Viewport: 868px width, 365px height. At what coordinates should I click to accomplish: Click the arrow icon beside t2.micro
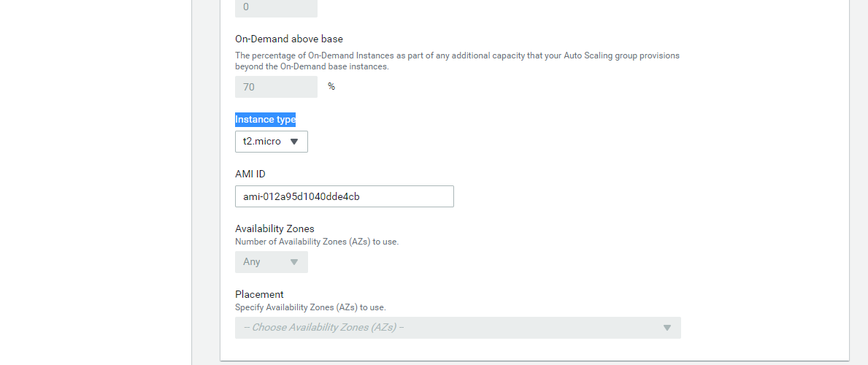[x=294, y=142]
